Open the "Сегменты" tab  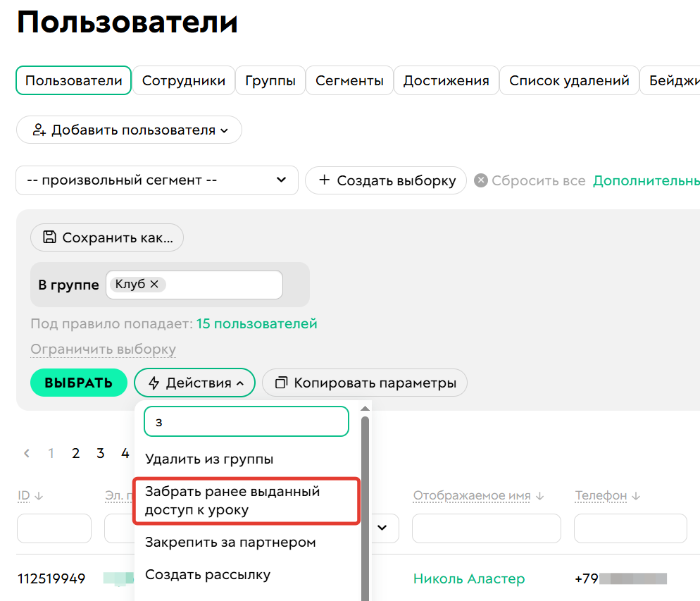point(349,80)
